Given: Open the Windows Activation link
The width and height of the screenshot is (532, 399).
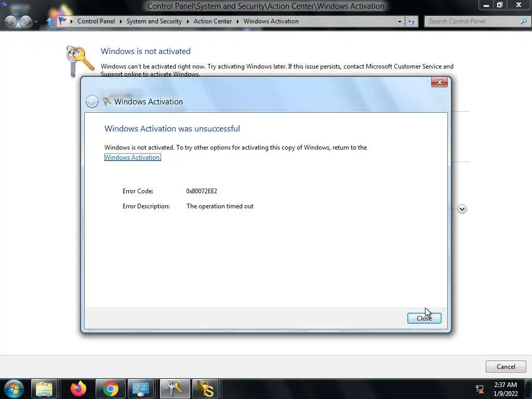Looking at the screenshot, I should pyautogui.click(x=132, y=157).
